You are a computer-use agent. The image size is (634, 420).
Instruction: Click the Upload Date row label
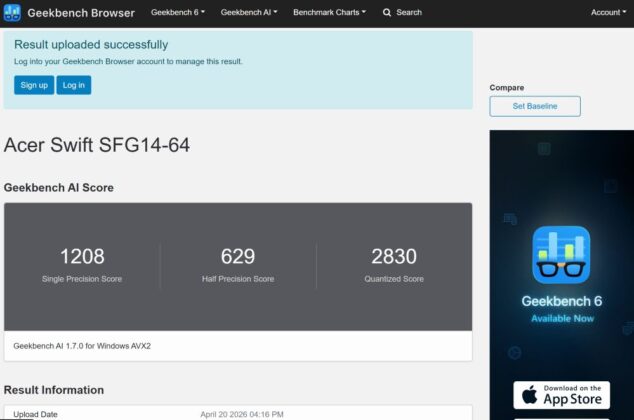click(35, 414)
